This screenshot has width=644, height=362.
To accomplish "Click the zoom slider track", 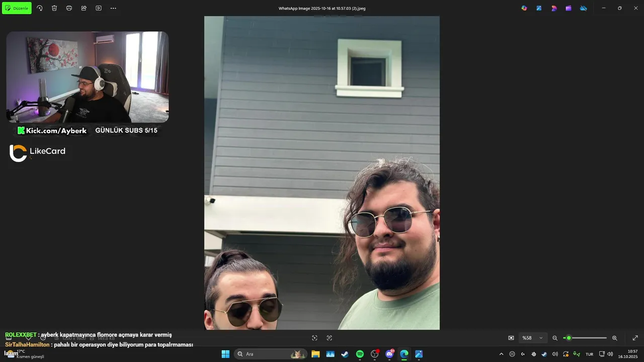I will pos(585,338).
